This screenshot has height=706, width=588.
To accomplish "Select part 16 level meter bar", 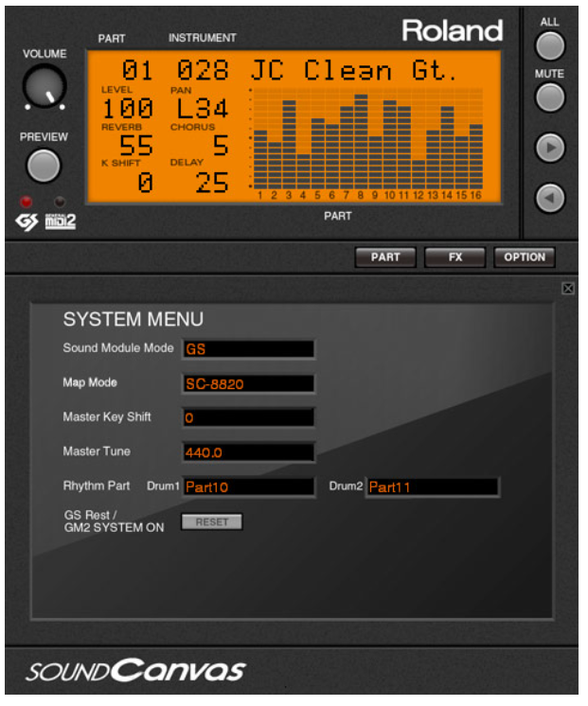I will [476, 157].
